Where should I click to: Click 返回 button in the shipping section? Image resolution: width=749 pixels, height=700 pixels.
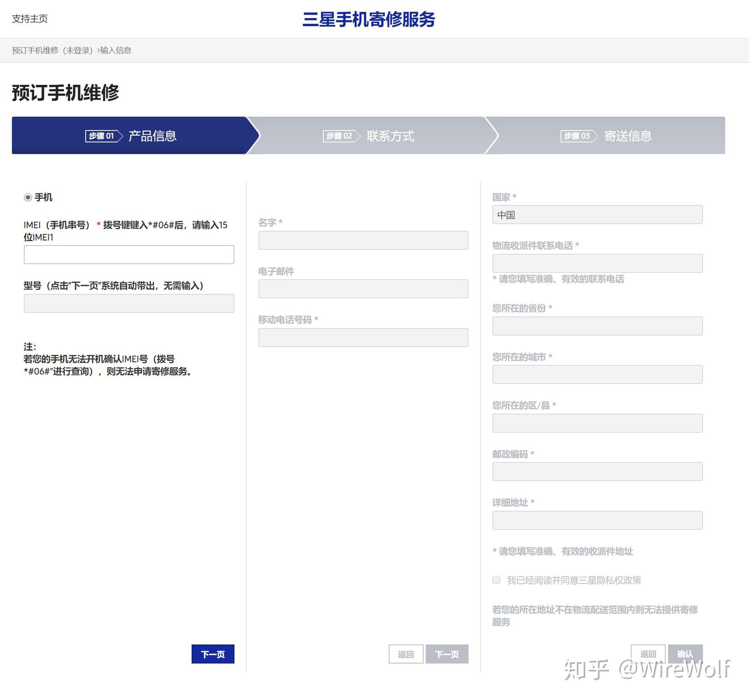pos(648,654)
